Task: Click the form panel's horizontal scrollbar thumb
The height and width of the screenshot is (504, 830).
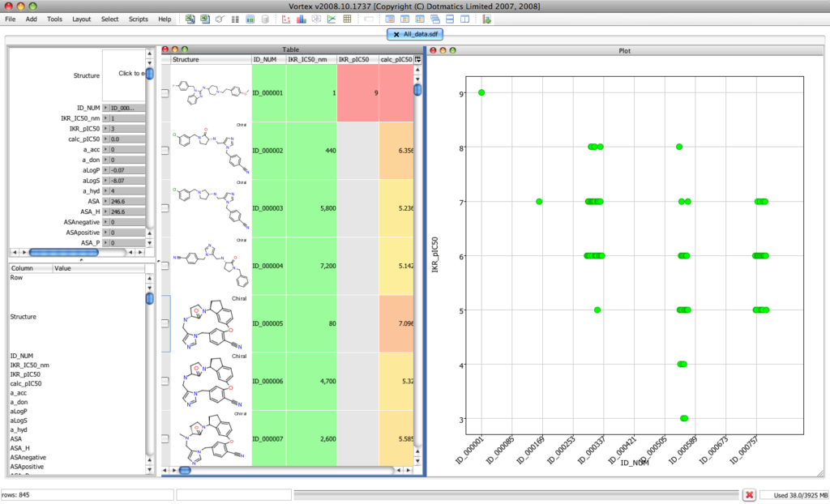Action: click(63, 253)
